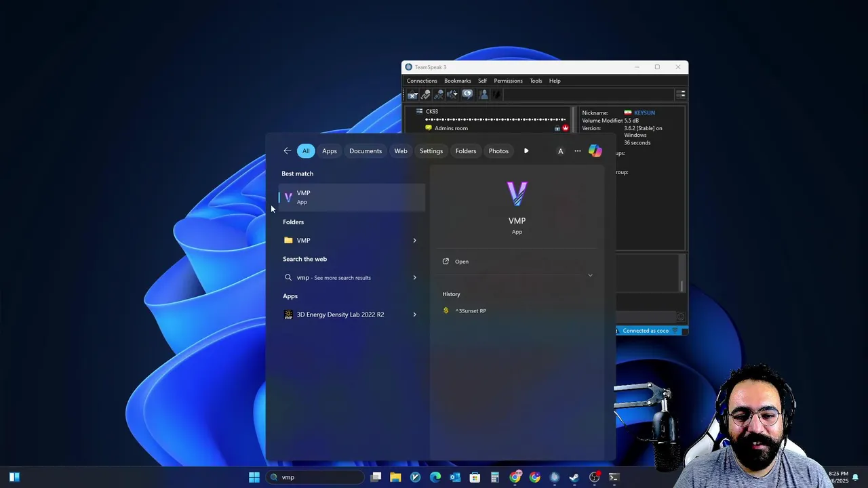Viewport: 868px width, 488px height.
Task: Open the Self menu in TeamSpeak
Action: (x=482, y=81)
